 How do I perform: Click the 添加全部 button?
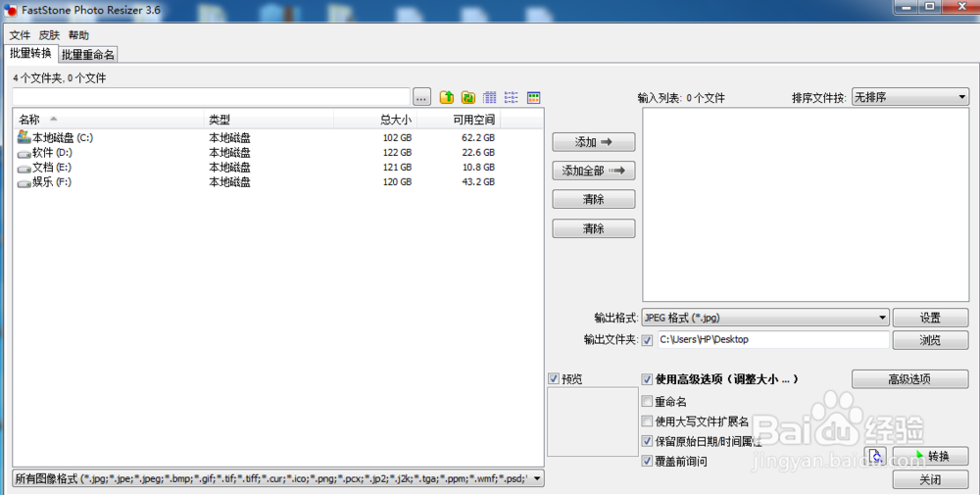point(594,171)
